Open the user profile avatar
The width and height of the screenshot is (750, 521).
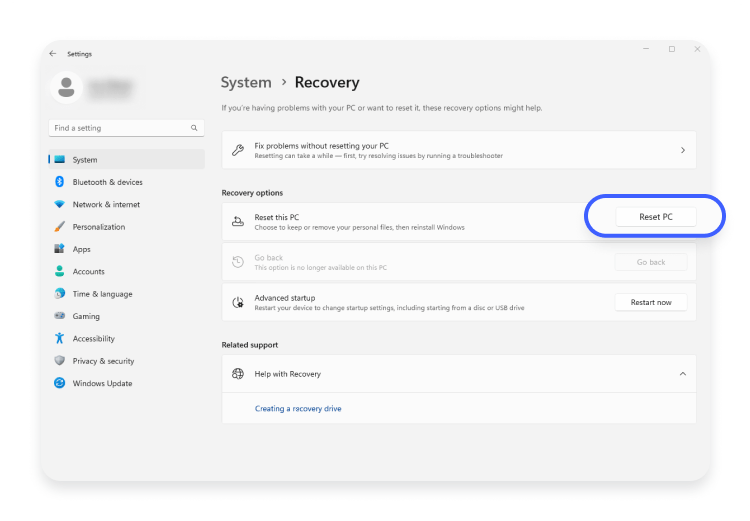[x=66, y=88]
